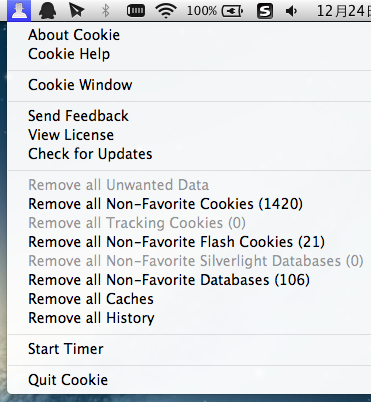Click the arrow cursor menu bar icon
The height and width of the screenshot is (402, 371).
point(77,10)
